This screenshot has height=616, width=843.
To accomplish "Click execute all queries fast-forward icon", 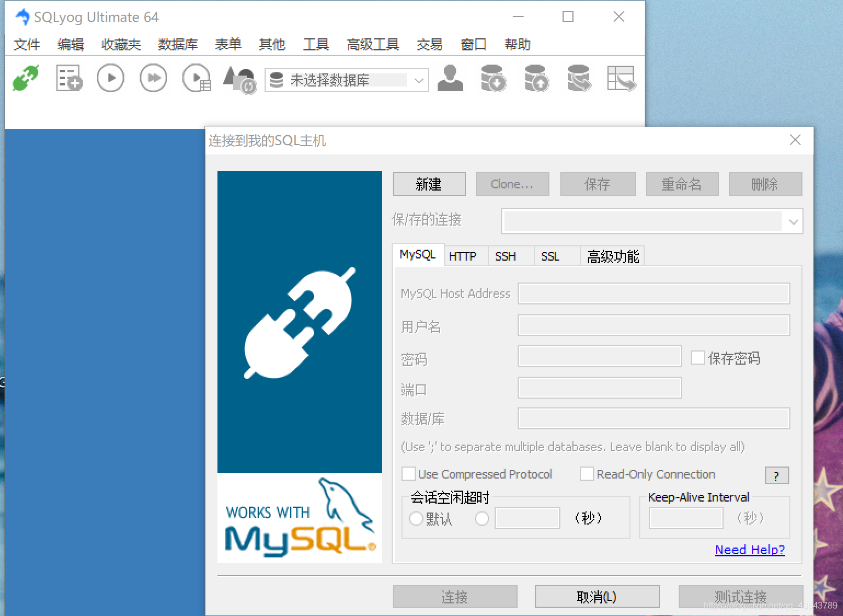I will (153, 78).
